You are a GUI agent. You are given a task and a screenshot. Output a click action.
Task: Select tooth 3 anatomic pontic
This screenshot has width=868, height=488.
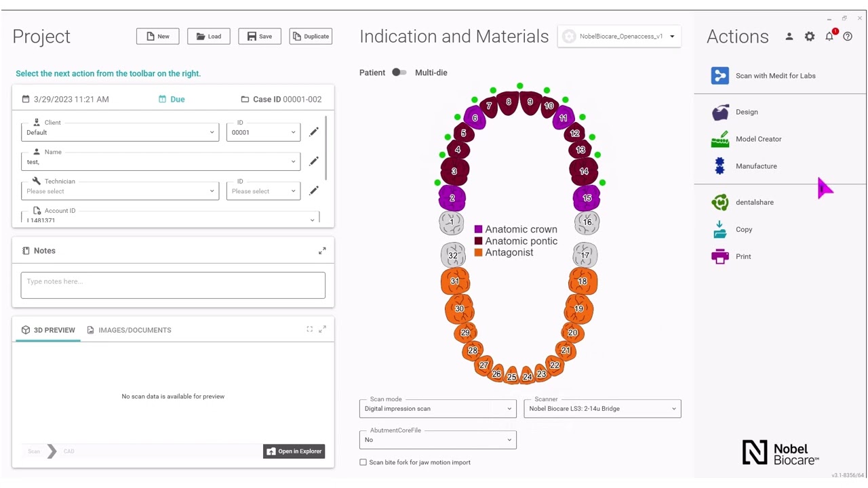click(454, 171)
